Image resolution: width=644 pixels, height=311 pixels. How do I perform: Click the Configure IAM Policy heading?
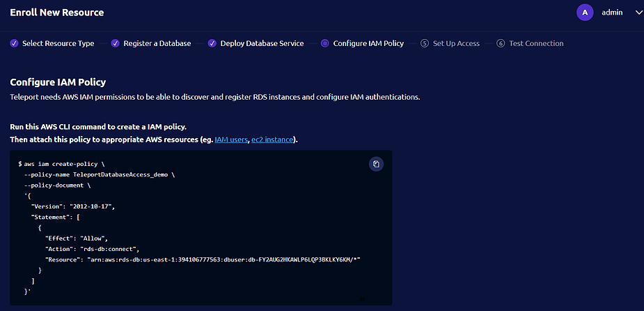[x=58, y=82]
